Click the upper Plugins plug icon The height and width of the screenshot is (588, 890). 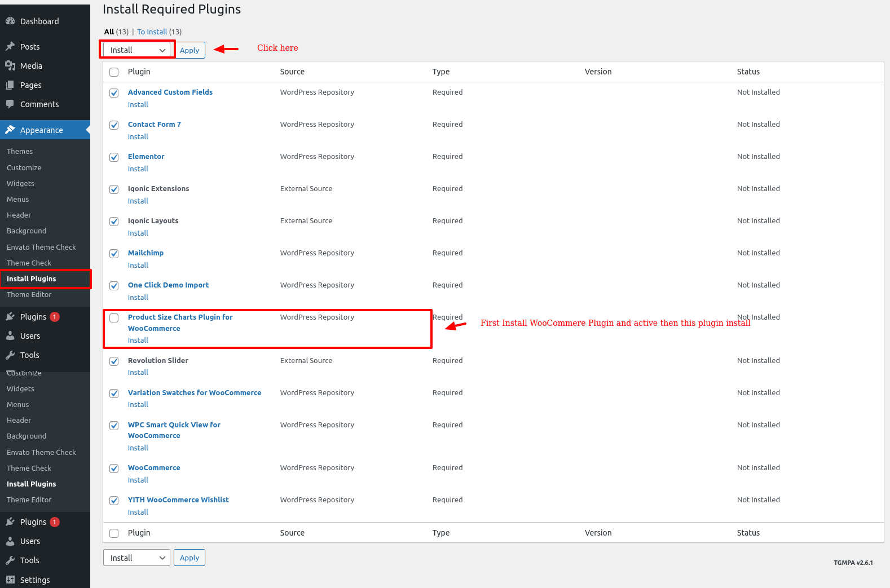[x=10, y=316]
